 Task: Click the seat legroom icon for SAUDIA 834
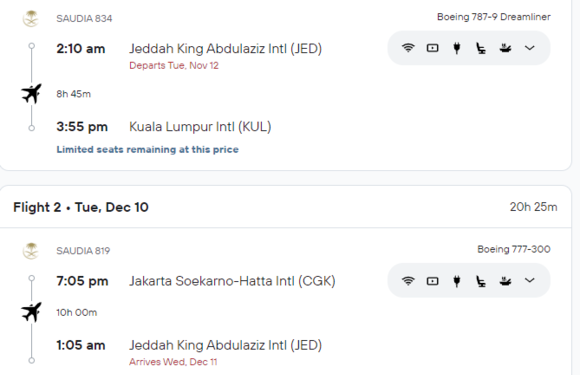pos(481,48)
